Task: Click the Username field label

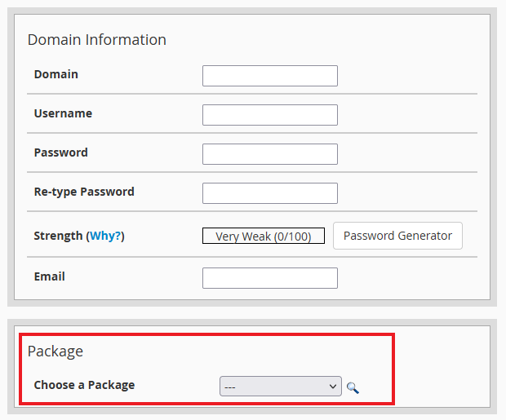Action: point(63,113)
